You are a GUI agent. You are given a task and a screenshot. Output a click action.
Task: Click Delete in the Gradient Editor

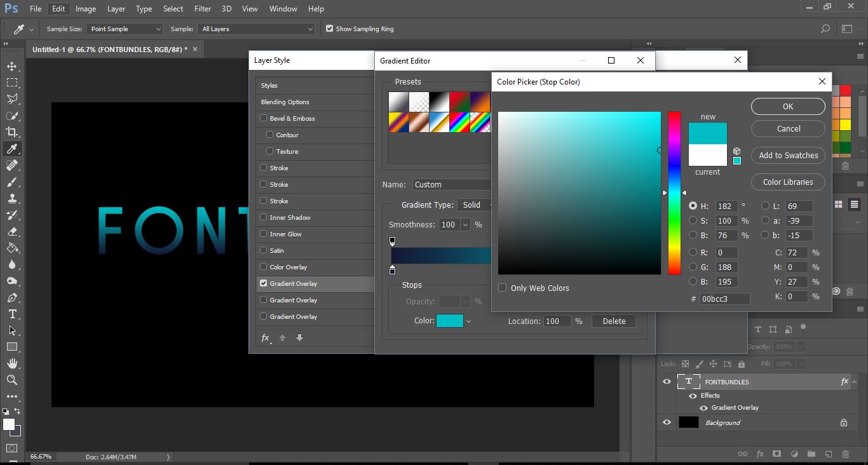point(614,321)
